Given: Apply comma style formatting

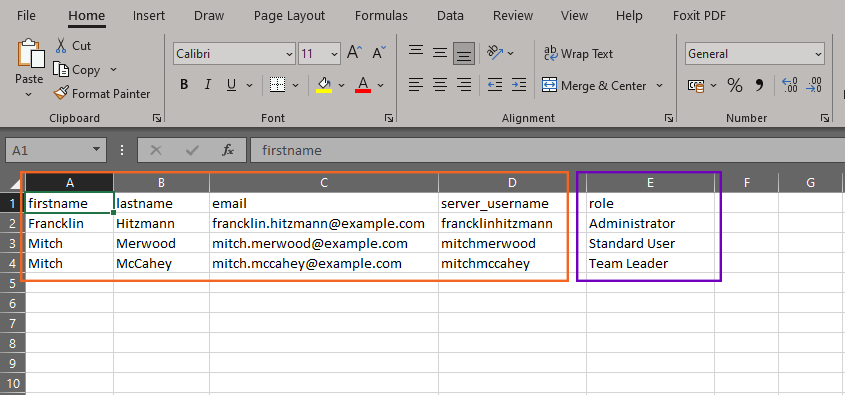Looking at the screenshot, I should pyautogui.click(x=759, y=85).
